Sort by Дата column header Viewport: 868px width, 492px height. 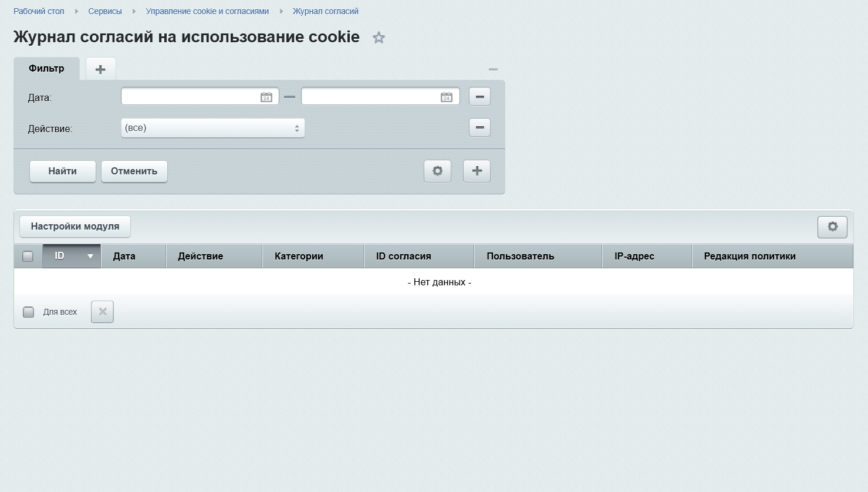pyautogui.click(x=134, y=256)
